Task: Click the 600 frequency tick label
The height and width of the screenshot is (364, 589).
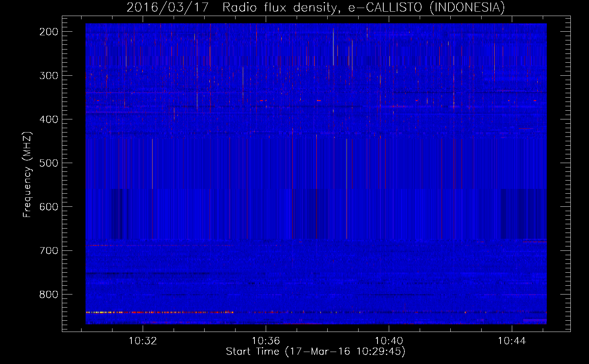Action: pos(49,207)
